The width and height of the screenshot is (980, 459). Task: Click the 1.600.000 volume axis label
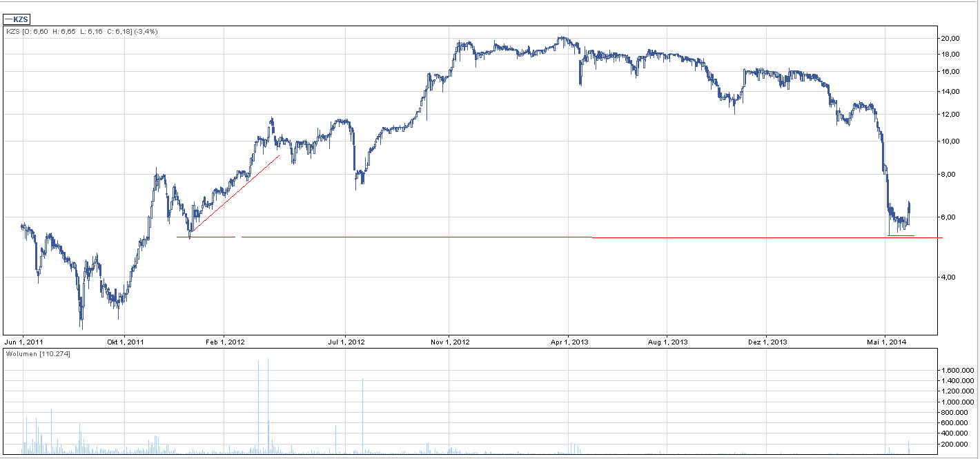(x=958, y=371)
